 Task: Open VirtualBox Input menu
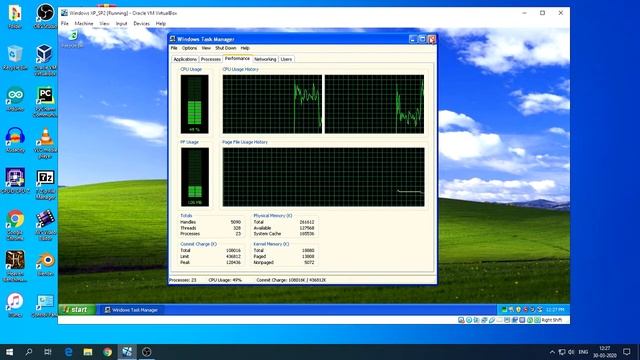(121, 24)
